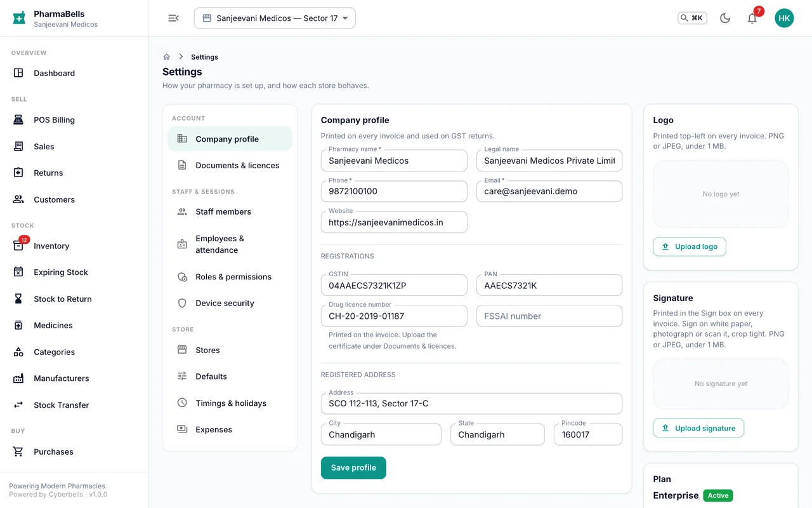Image resolution: width=812 pixels, height=508 pixels.
Task: Open Documents & licences settings section
Action: [x=230, y=165]
